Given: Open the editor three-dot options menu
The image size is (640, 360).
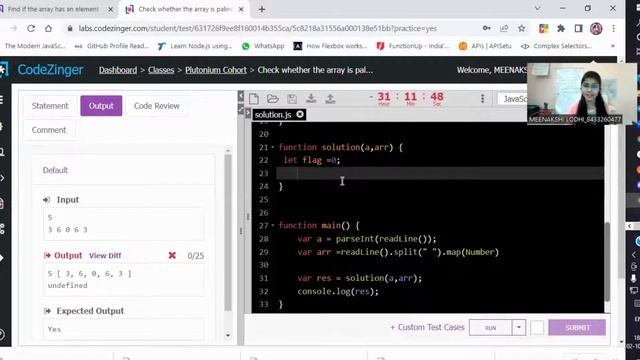Looking at the screenshot, I should (x=482, y=98).
